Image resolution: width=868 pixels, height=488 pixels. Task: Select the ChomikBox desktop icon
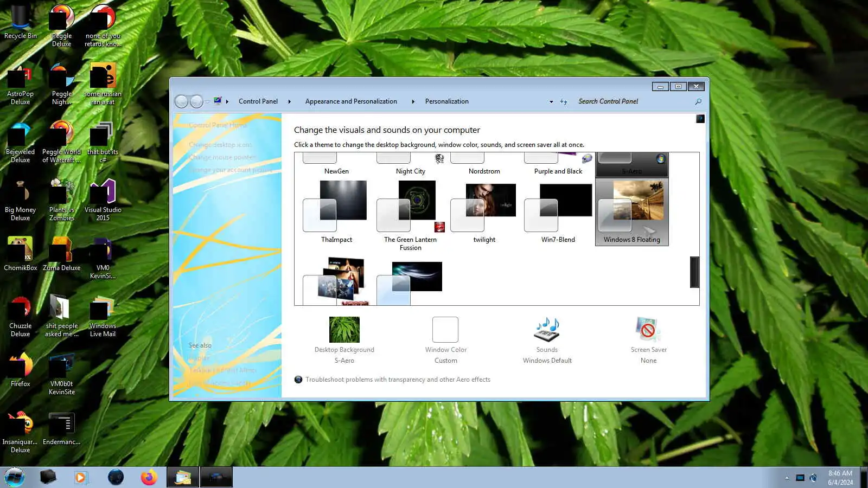pyautogui.click(x=21, y=254)
